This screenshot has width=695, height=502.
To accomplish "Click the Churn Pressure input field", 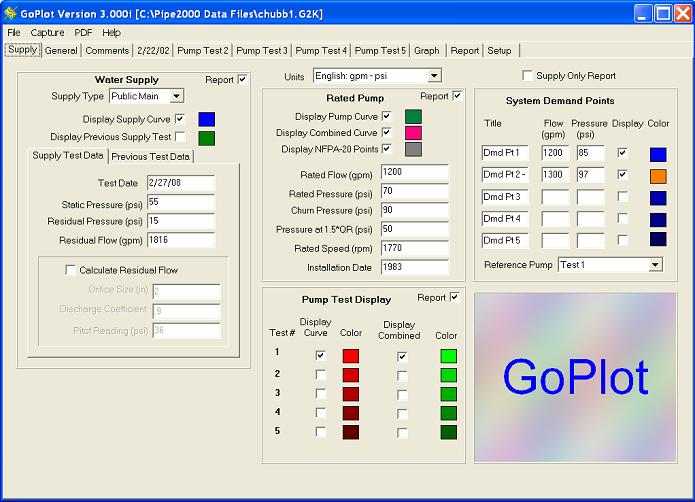I will (414, 210).
